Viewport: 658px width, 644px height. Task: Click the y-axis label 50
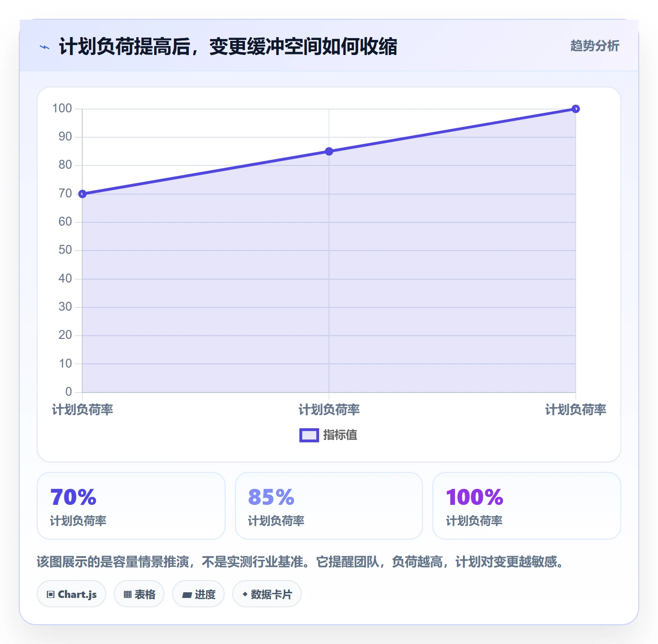click(65, 250)
